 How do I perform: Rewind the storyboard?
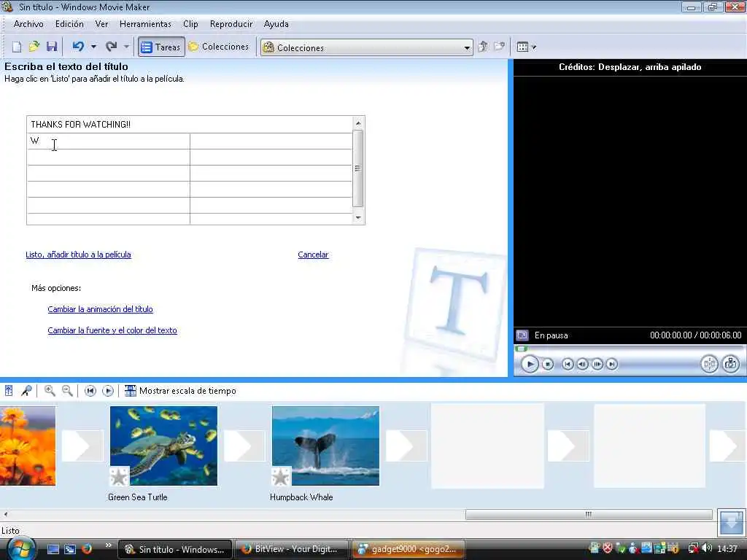click(90, 391)
